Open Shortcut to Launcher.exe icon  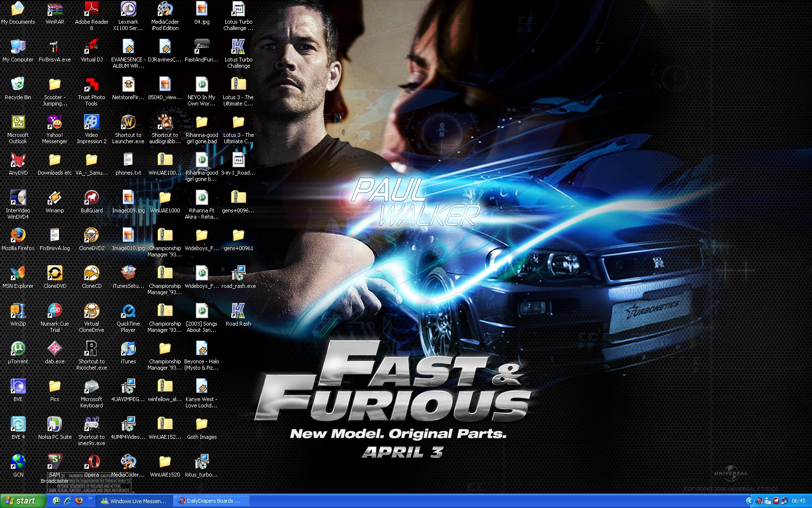(x=128, y=130)
